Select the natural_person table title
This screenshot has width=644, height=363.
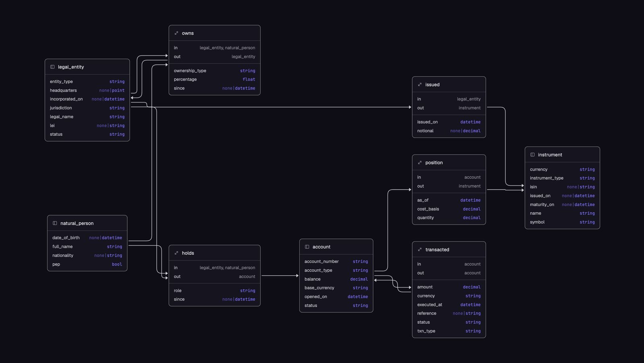77,223
